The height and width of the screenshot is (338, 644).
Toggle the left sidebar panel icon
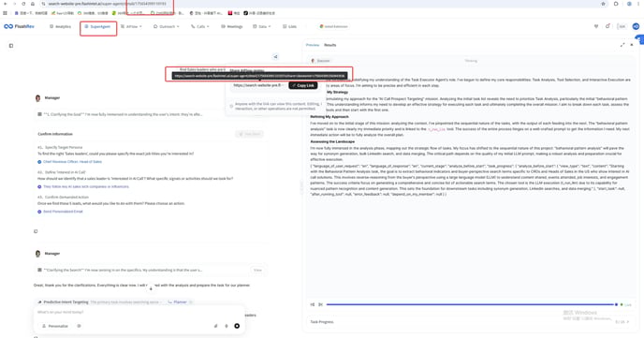point(11,46)
